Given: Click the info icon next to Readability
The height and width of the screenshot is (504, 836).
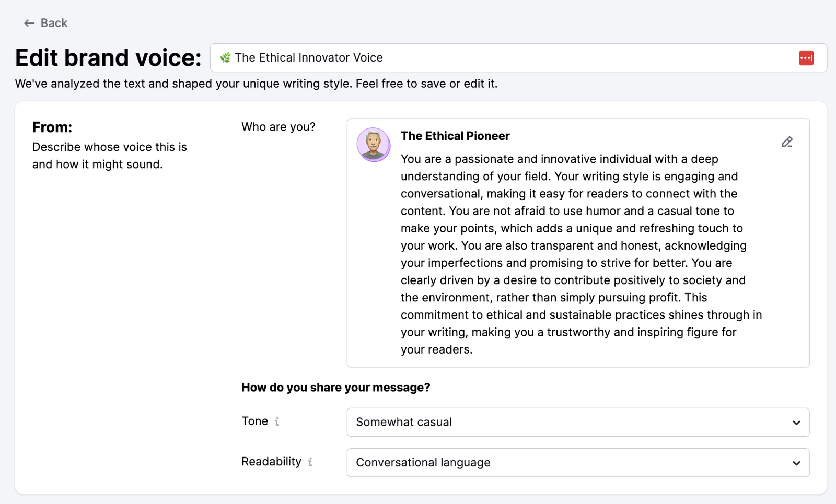Looking at the screenshot, I should pyautogui.click(x=311, y=462).
